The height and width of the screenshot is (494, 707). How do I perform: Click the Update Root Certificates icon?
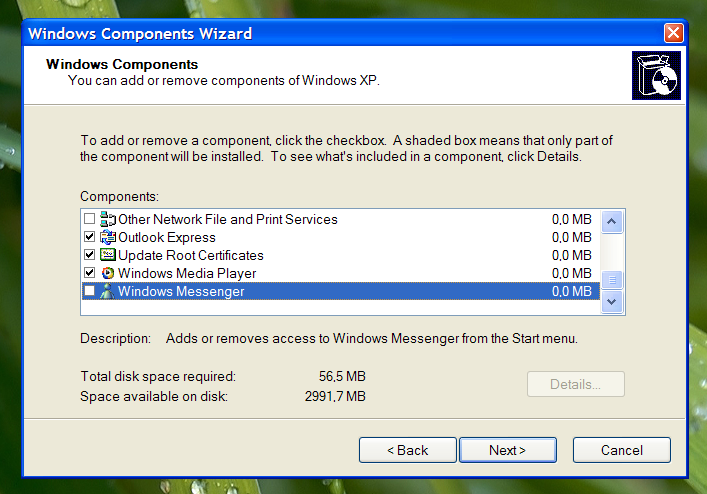[x=107, y=255]
